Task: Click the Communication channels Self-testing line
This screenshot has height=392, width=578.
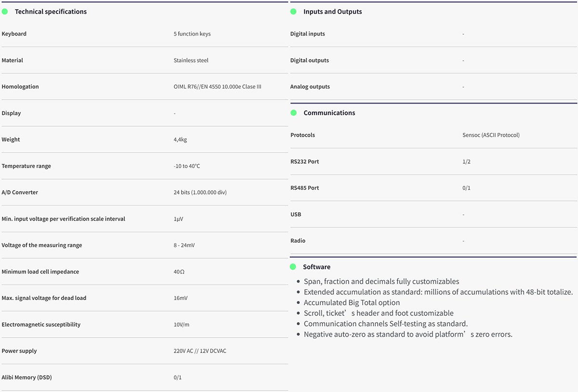Action: pos(385,324)
